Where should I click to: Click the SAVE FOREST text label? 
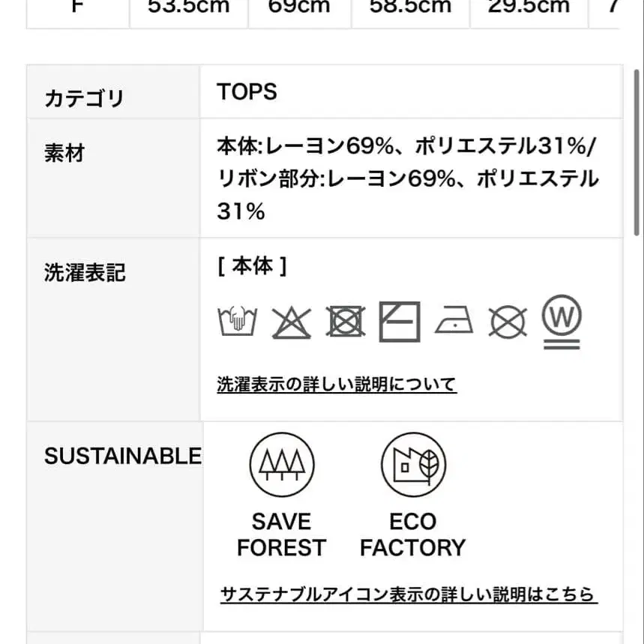tap(281, 535)
